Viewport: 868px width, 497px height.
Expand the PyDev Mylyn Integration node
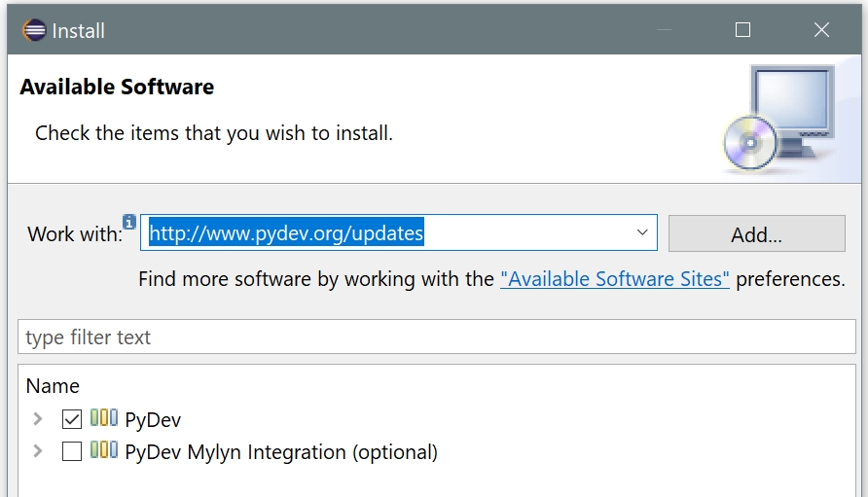tap(38, 451)
